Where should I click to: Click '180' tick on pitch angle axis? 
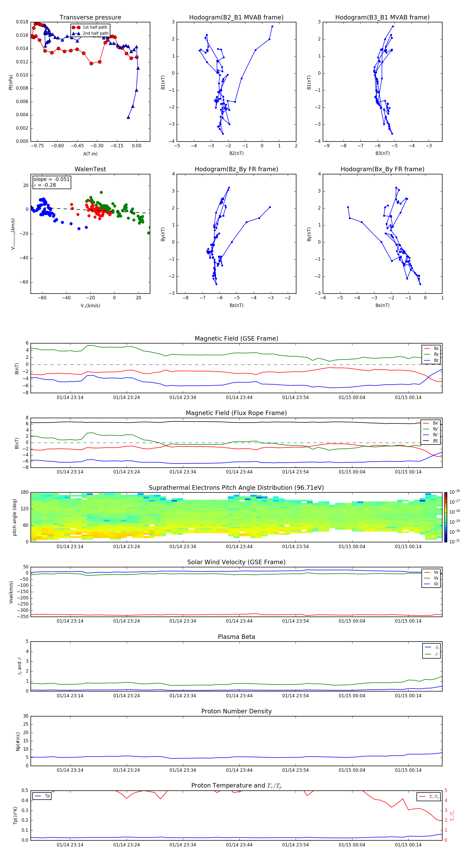[x=25, y=492]
